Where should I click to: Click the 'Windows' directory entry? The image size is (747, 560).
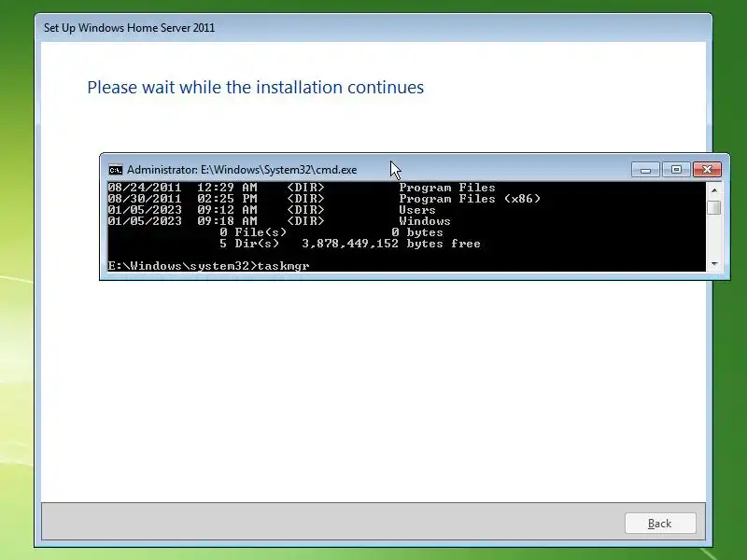425,221
